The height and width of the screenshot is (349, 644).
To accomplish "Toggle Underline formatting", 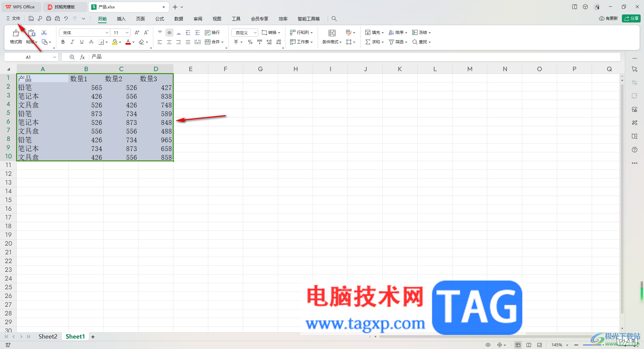I will (82, 42).
